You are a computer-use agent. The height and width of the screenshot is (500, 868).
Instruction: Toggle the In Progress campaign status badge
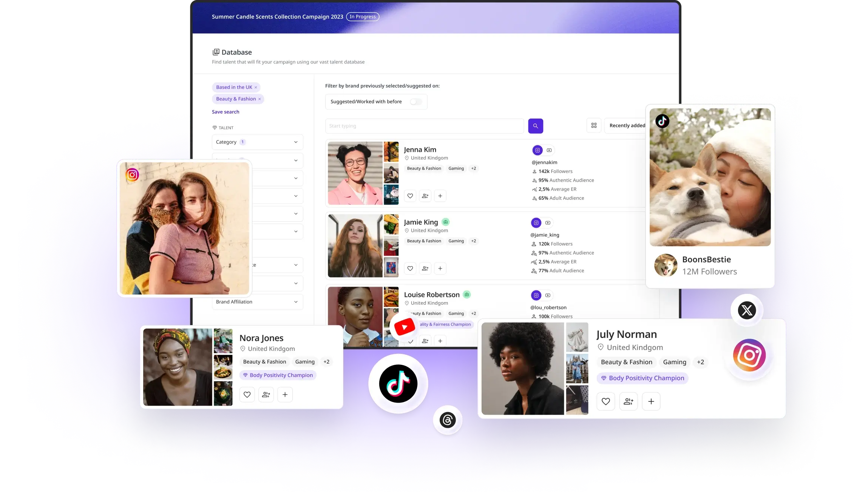363,16
